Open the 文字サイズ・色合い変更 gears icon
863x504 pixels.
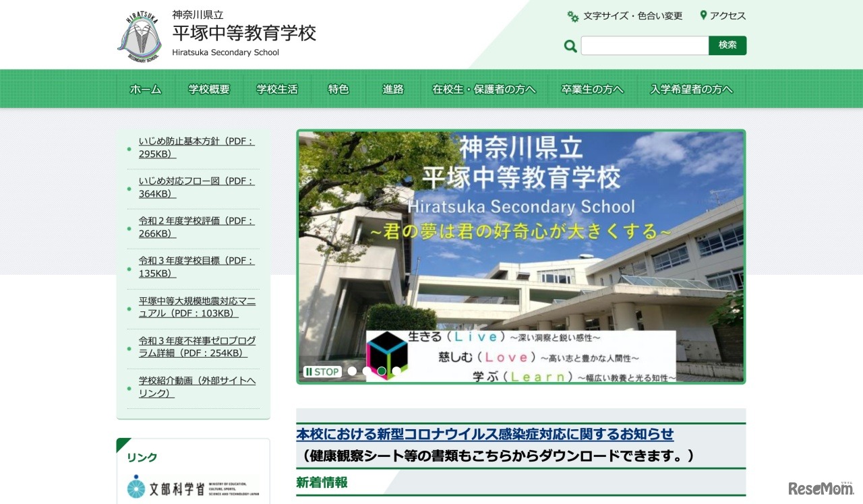click(x=572, y=15)
